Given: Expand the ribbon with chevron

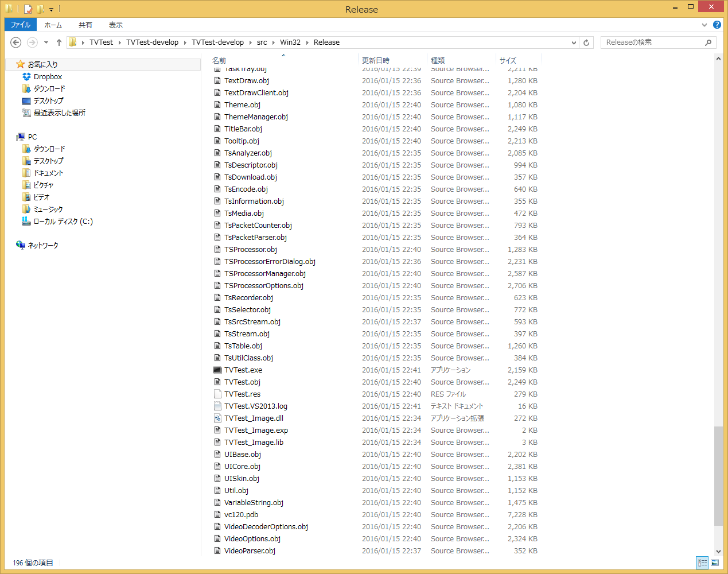Looking at the screenshot, I should (x=704, y=25).
